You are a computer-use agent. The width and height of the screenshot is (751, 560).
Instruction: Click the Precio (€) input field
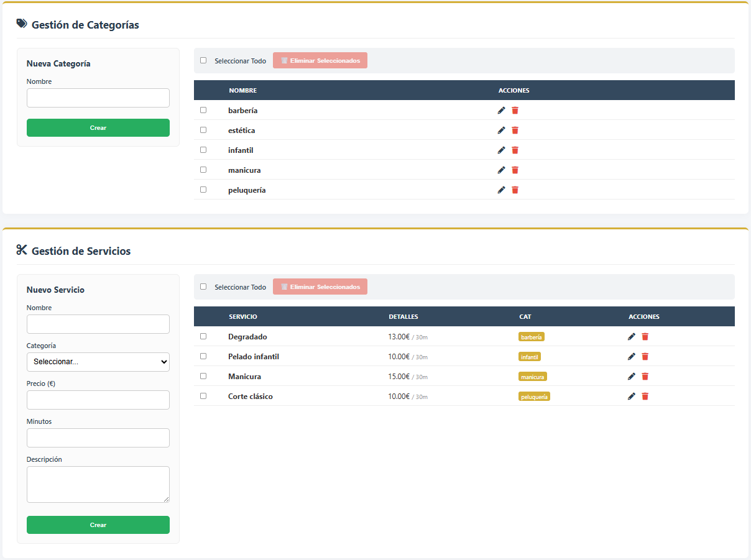coord(98,400)
